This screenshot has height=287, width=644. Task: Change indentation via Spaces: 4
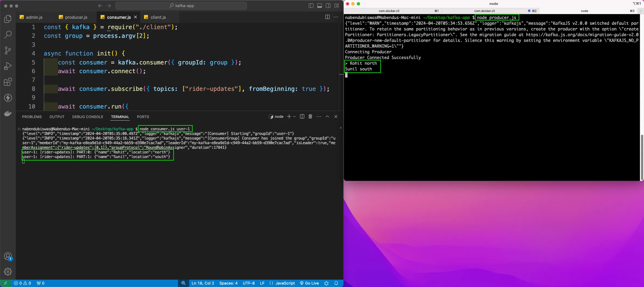228,283
